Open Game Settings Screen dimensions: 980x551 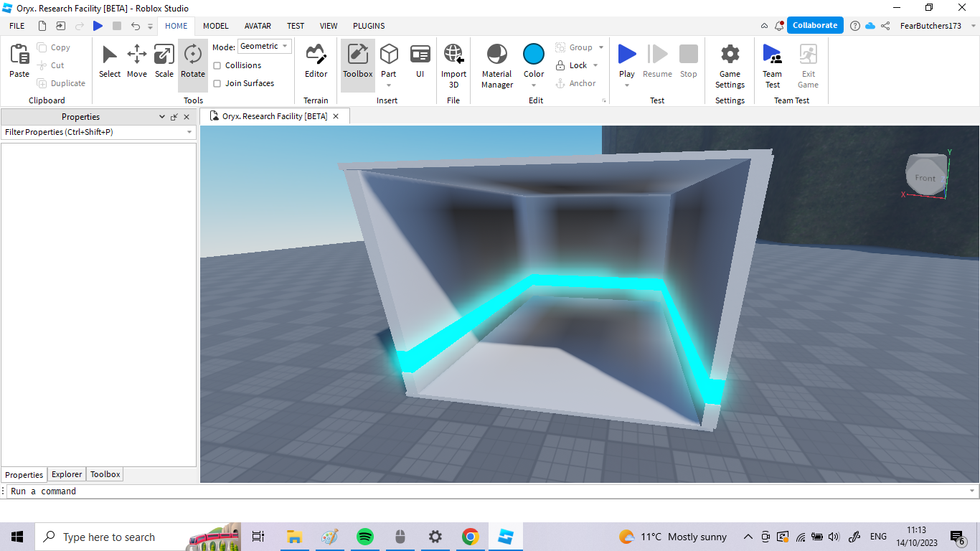point(730,65)
